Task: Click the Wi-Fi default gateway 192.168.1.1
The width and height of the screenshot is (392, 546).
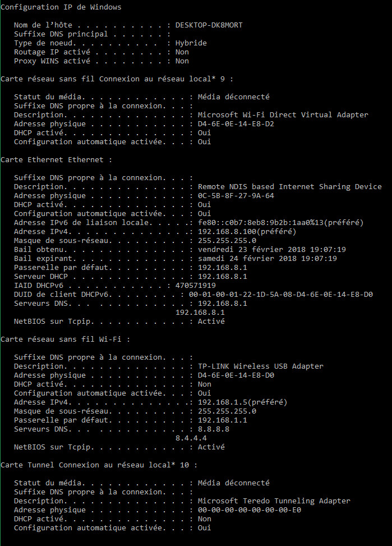Action: (x=222, y=420)
